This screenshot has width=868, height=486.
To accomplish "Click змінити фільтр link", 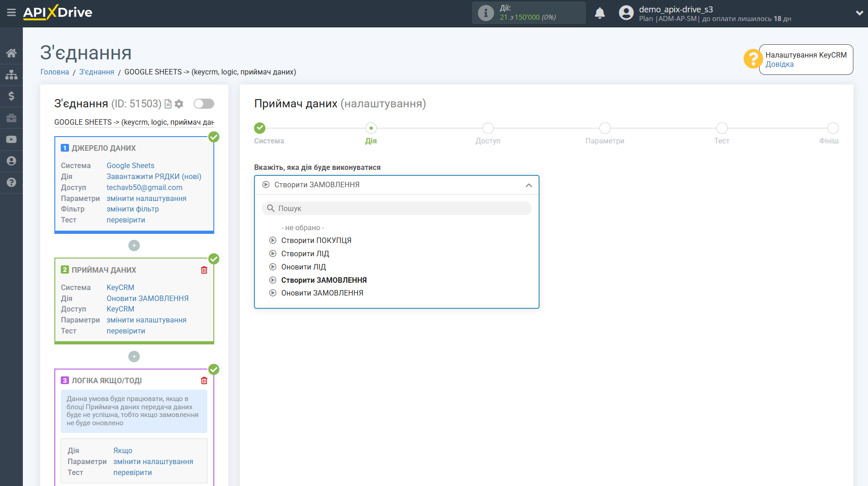I will coord(132,209).
